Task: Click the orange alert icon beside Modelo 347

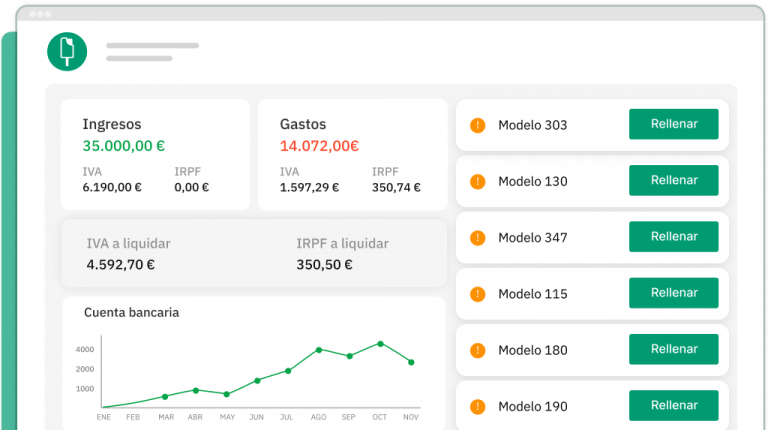Action: (x=477, y=238)
